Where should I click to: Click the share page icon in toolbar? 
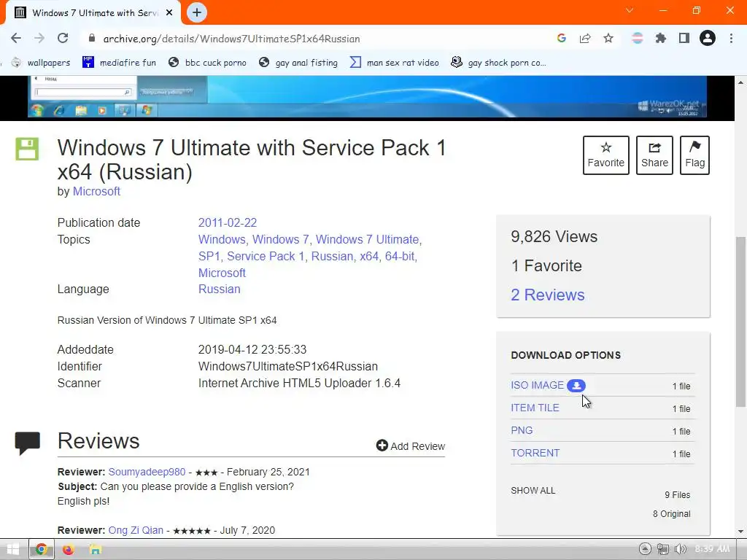pos(585,38)
